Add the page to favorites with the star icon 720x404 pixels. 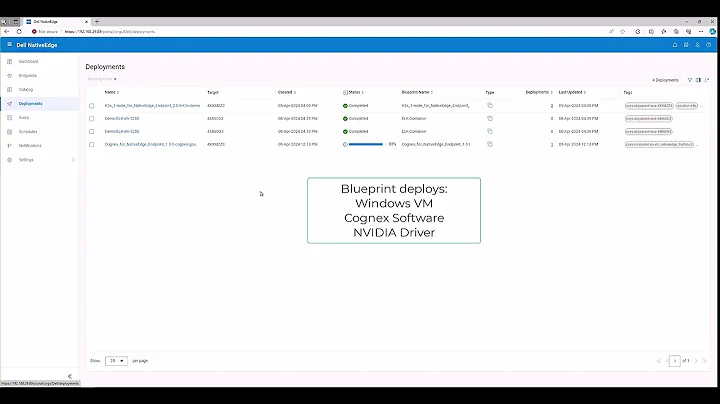623,32
